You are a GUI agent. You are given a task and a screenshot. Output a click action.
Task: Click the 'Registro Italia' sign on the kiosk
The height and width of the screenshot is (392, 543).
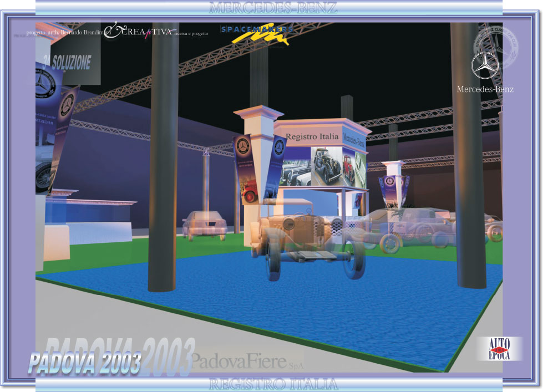[x=312, y=136]
